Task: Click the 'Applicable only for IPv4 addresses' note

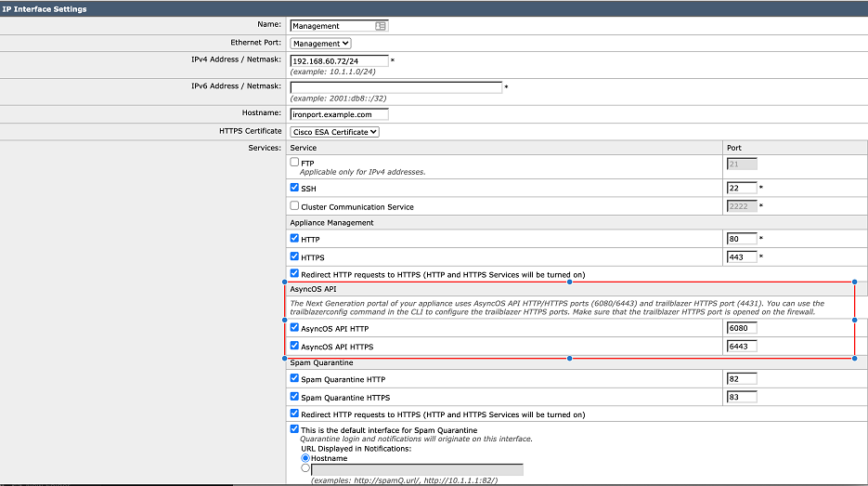Action: (x=363, y=172)
